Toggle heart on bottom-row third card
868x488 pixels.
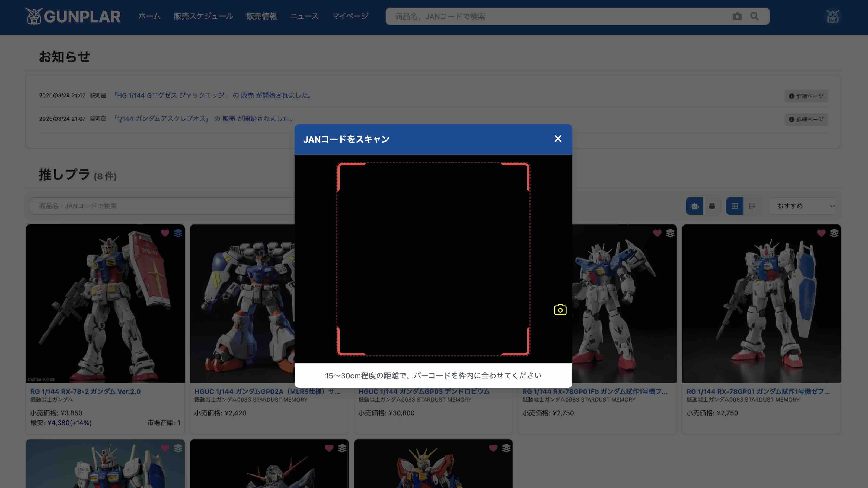[x=493, y=448]
